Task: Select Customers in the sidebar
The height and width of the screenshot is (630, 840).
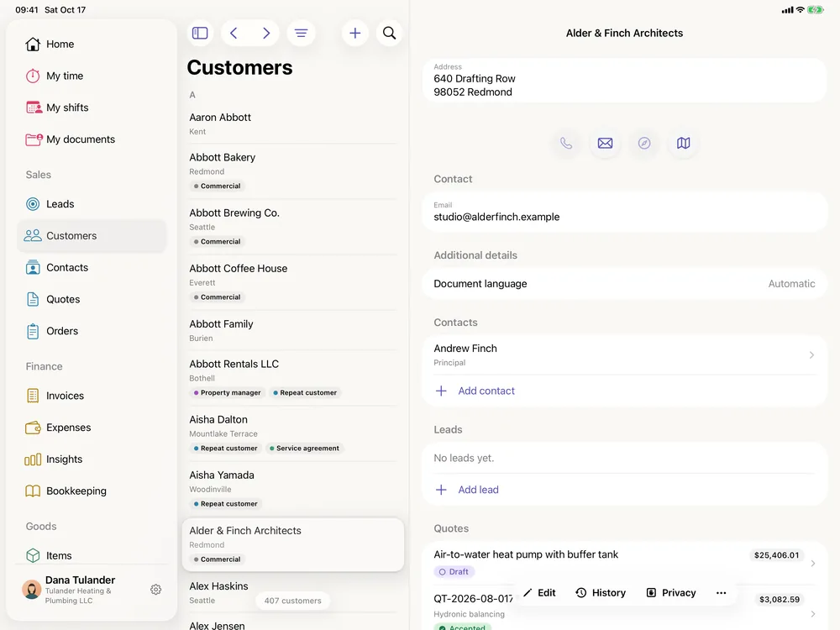Action: pyautogui.click(x=92, y=236)
